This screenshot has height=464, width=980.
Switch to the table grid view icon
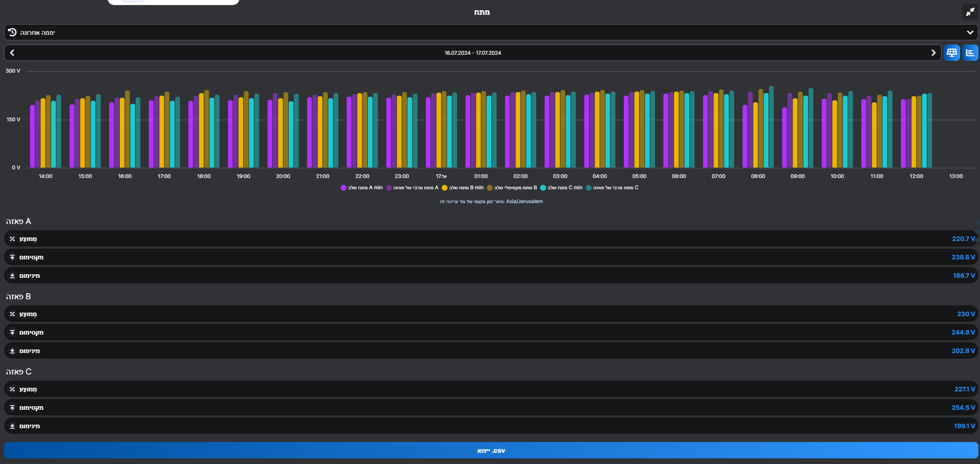pyautogui.click(x=952, y=53)
